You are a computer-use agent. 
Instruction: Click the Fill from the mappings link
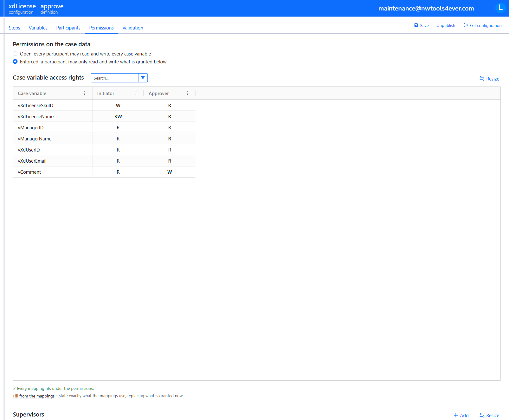coord(34,396)
